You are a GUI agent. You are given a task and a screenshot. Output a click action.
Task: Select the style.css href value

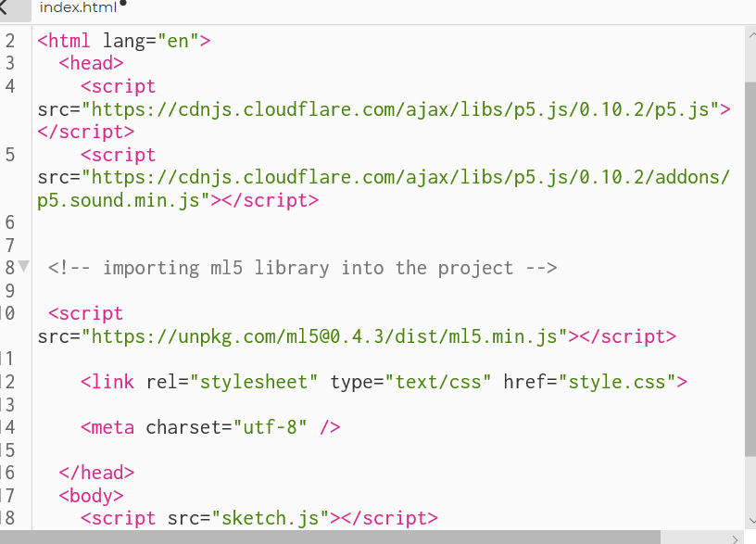coord(623,381)
